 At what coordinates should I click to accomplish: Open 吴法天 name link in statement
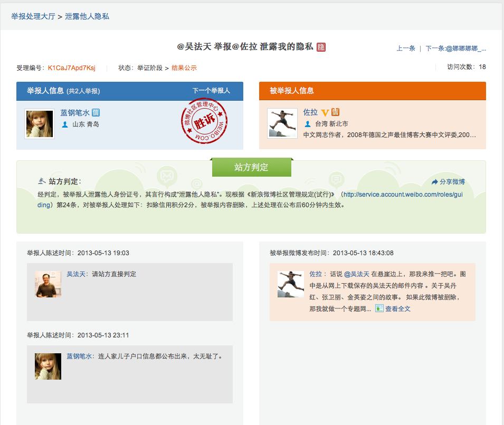(76, 274)
